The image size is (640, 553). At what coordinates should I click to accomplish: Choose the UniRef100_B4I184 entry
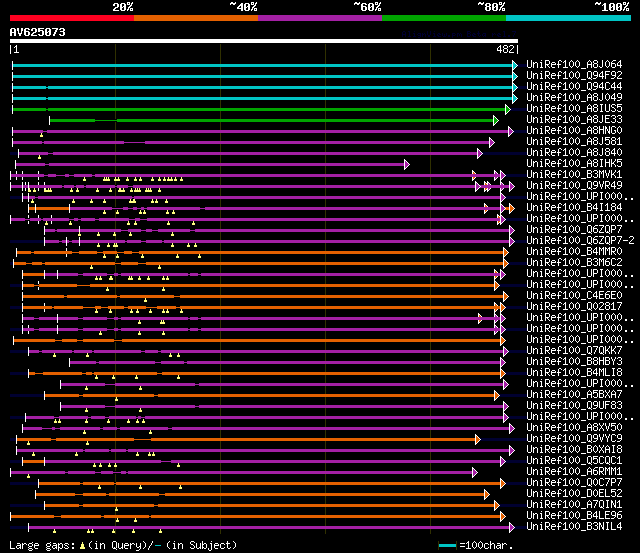point(574,208)
